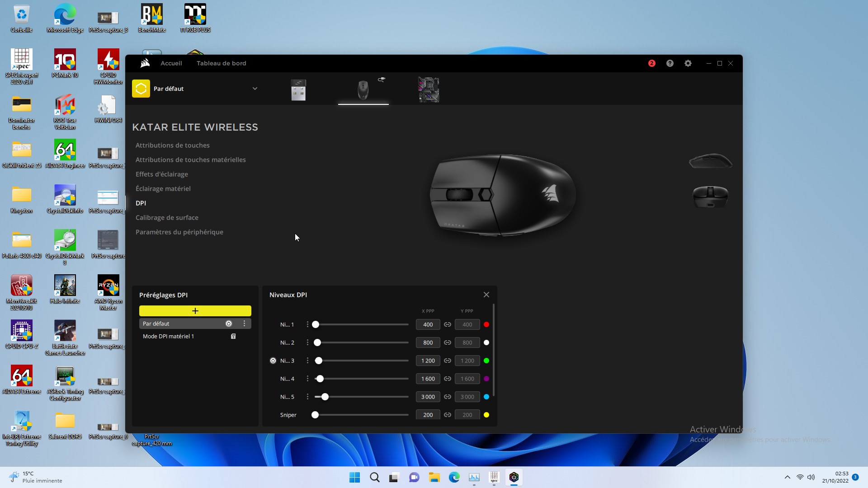Screen dimensions: 868x488
Task: Open options dots for Ni... 3
Action: 307,361
